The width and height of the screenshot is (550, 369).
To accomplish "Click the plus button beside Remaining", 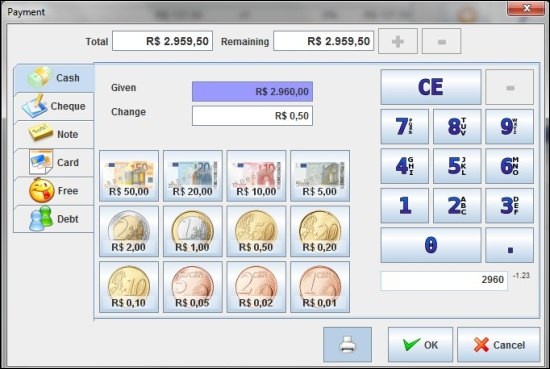I will coord(398,41).
